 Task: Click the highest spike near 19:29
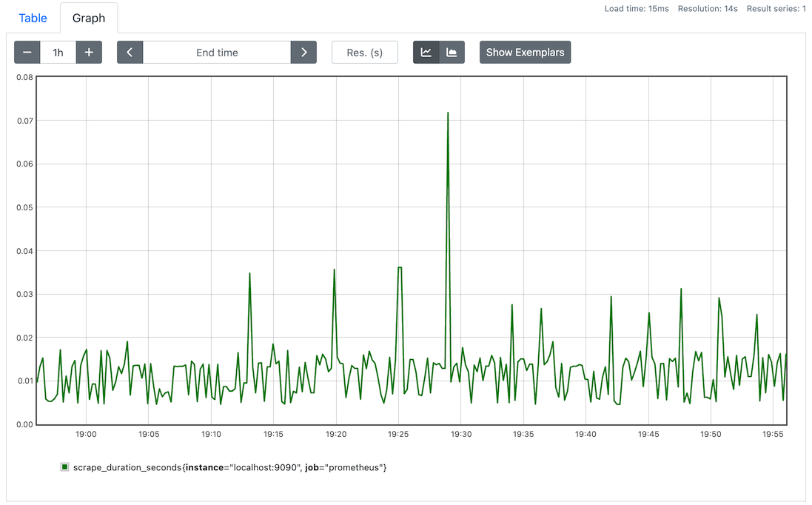click(448, 113)
